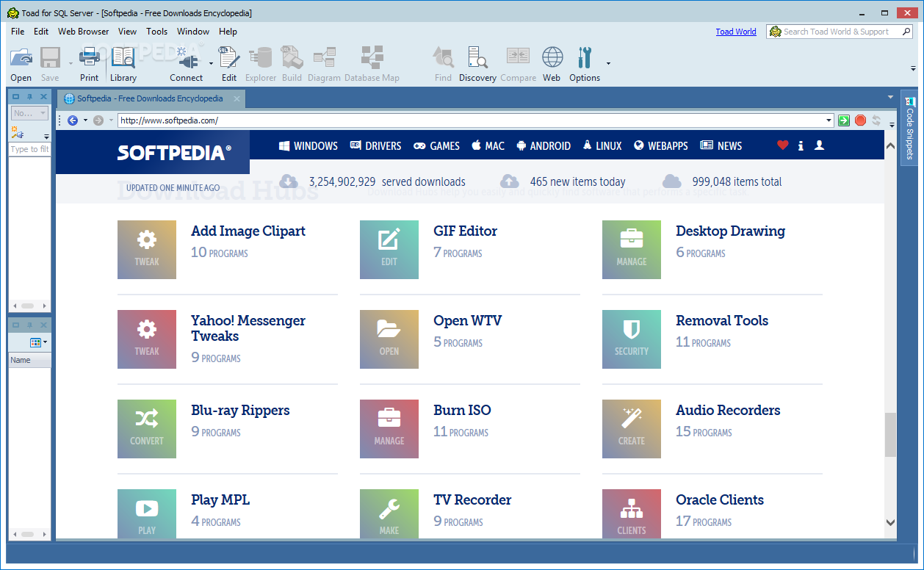Image resolution: width=924 pixels, height=570 pixels.
Task: Open the Toad World link
Action: [x=735, y=32]
